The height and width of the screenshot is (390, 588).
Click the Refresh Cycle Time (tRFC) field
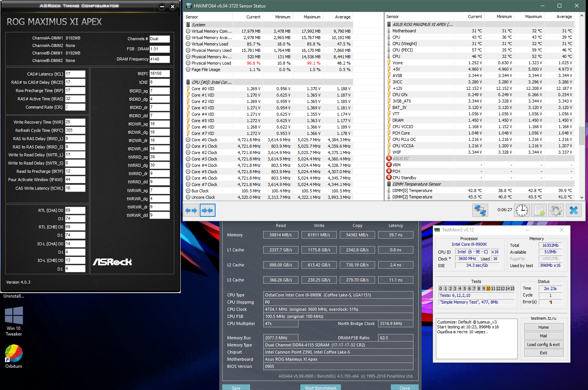pyautogui.click(x=75, y=130)
